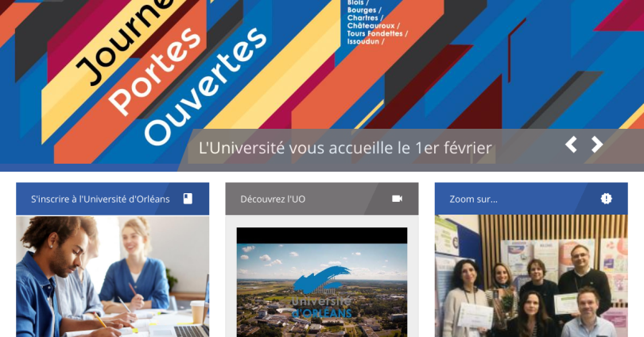Screen dimensions: 644x337
Task: Advance to the next carousel slide
Action: pos(597,145)
